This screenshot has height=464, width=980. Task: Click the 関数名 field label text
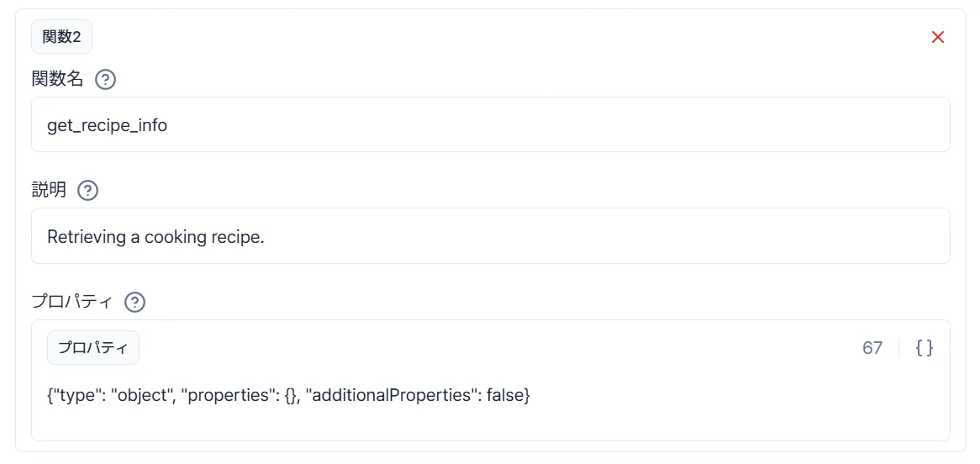tap(57, 79)
